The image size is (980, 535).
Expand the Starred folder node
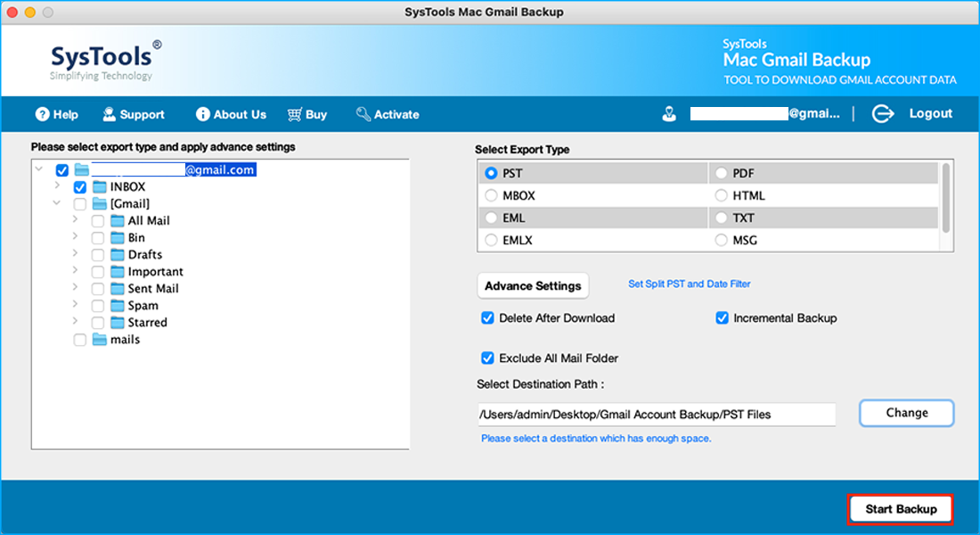click(x=75, y=320)
